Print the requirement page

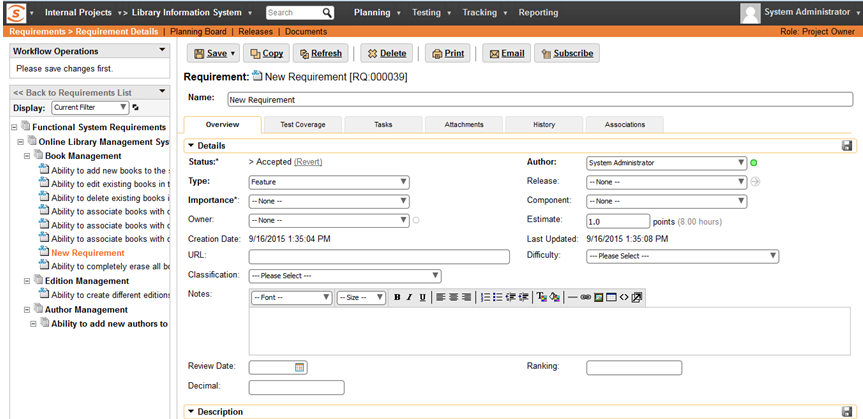(448, 53)
